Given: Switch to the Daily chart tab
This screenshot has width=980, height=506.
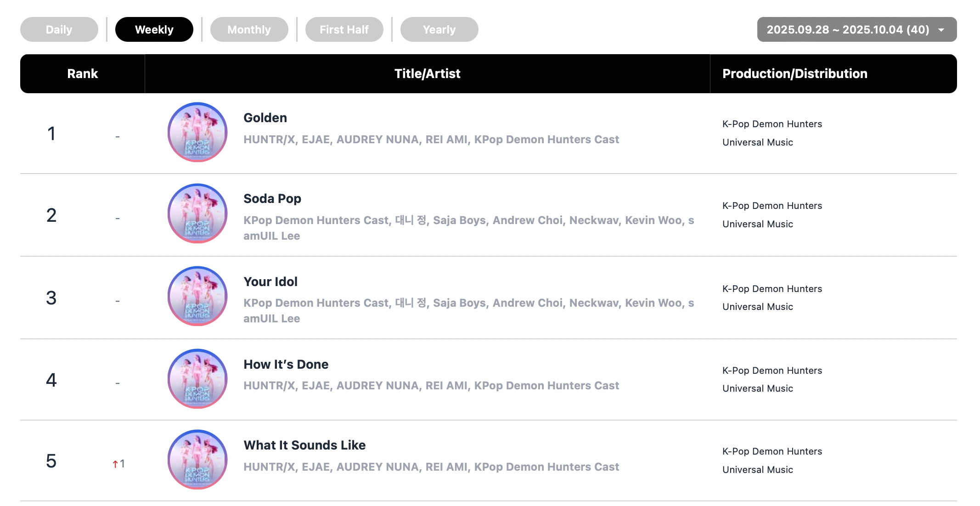Looking at the screenshot, I should pos(59,30).
